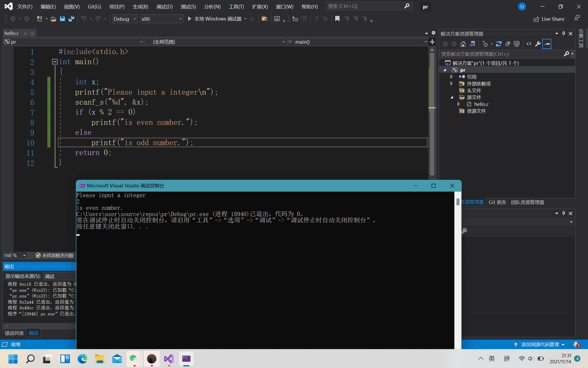Switch to the Git 更改 tab
Screen dimensions: 588x368
(497, 202)
